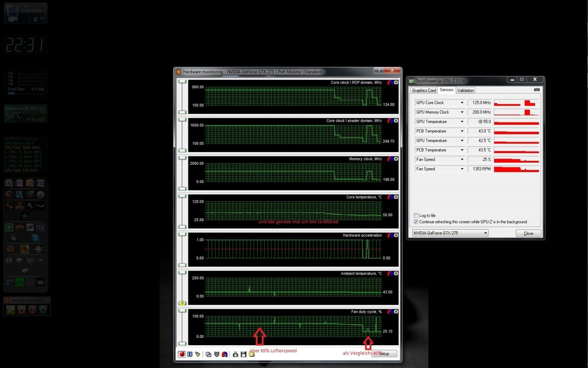Hide the shader domain graph with its X
This screenshot has width=588, height=368.
tap(396, 121)
